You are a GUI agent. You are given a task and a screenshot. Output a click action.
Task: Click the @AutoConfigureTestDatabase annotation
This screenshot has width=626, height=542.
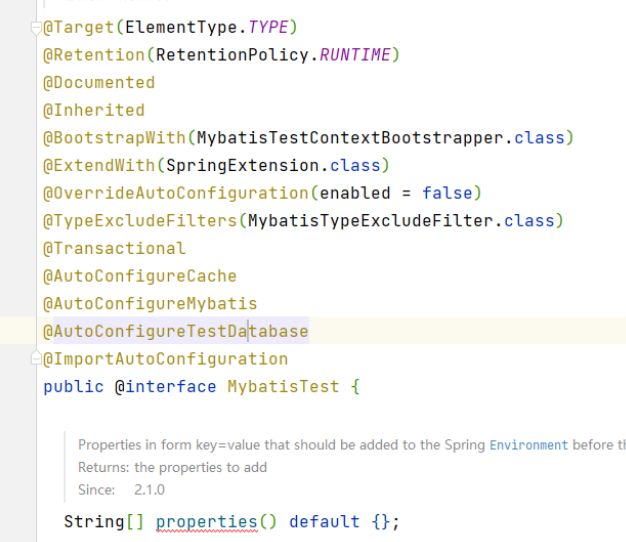176,331
